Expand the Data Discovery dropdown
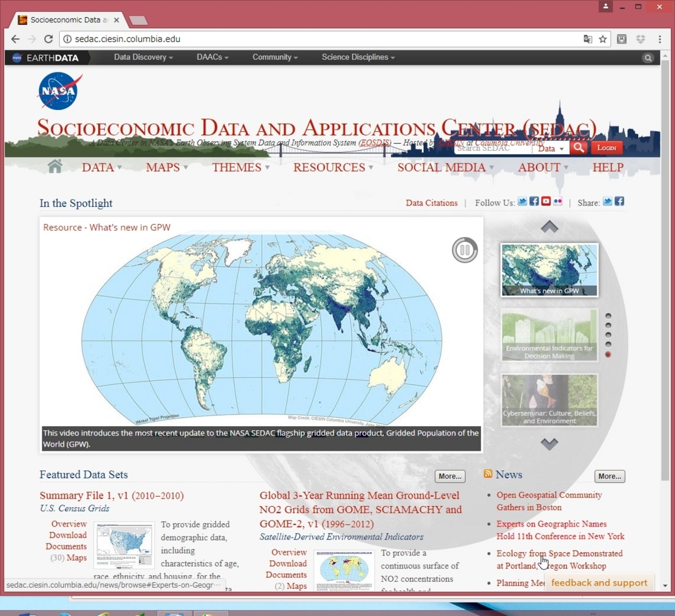This screenshot has height=616, width=675. (x=143, y=57)
